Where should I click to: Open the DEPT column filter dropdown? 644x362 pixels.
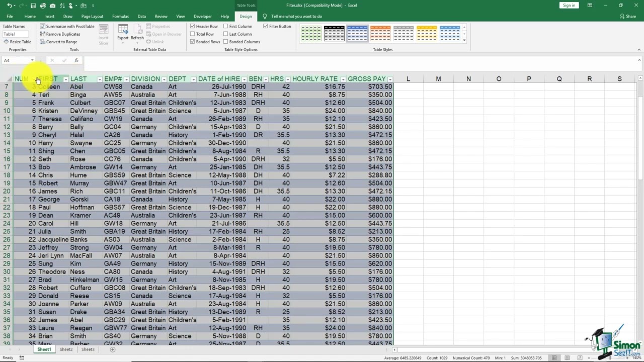(193, 79)
